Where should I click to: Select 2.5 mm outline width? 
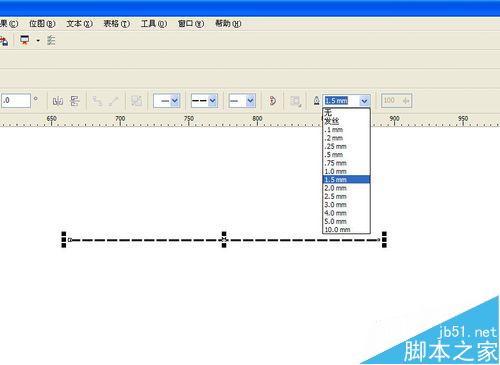(x=346, y=196)
